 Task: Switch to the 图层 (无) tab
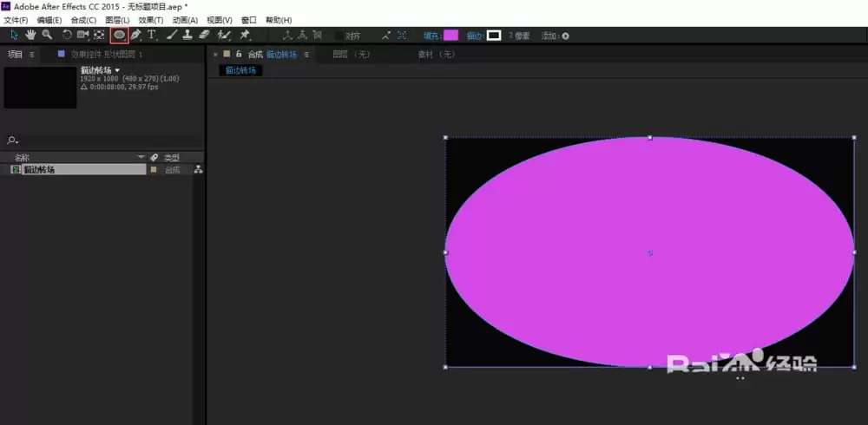[x=351, y=55]
